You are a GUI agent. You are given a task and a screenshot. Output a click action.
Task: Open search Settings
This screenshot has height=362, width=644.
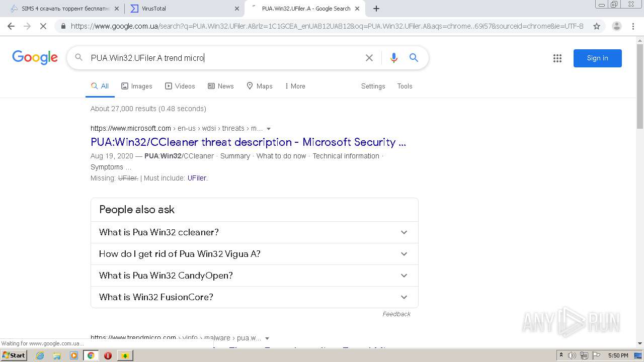(373, 86)
